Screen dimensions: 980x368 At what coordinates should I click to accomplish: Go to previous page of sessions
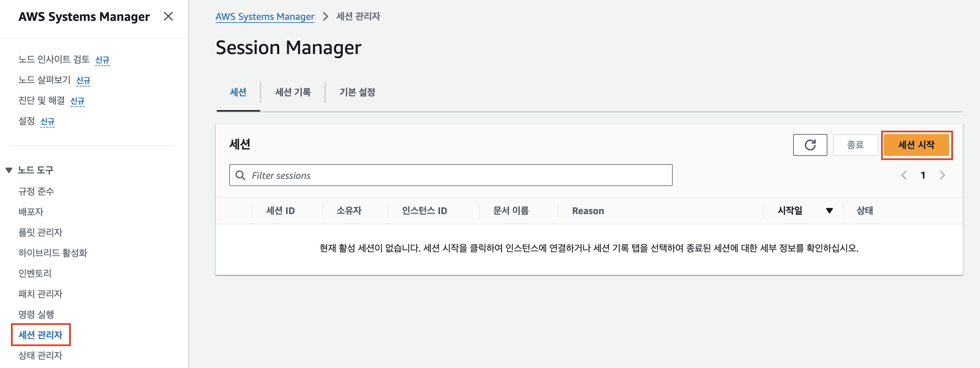tap(904, 175)
